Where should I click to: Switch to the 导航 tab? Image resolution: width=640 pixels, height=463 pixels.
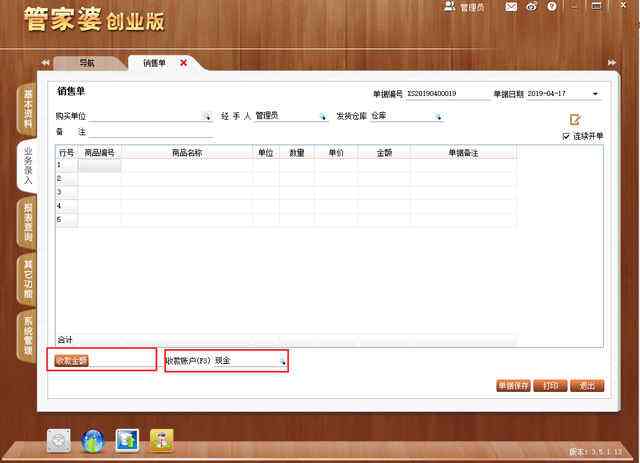(x=87, y=63)
